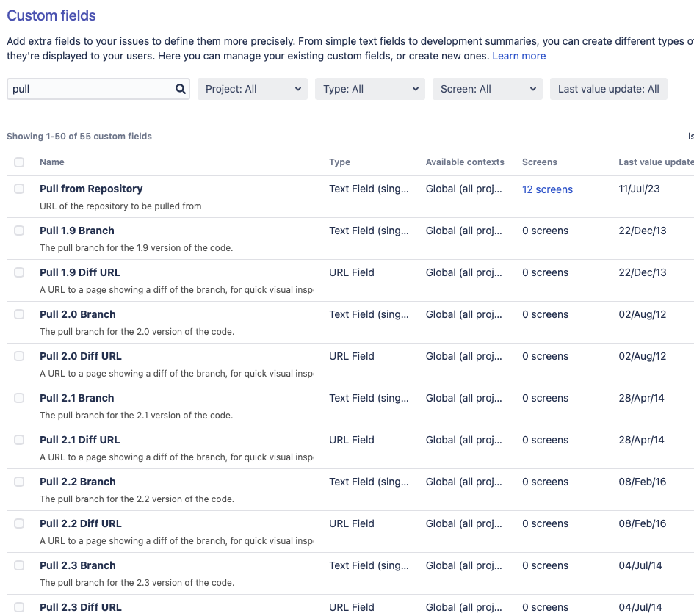694x616 pixels.
Task: Check the Pull 2.0 Branch checkbox
Action: click(19, 314)
